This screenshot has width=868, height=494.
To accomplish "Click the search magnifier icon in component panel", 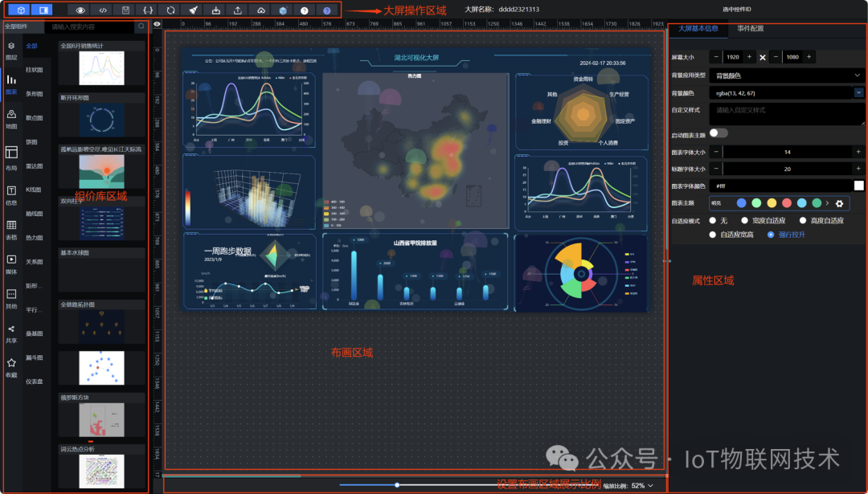I will [141, 26].
